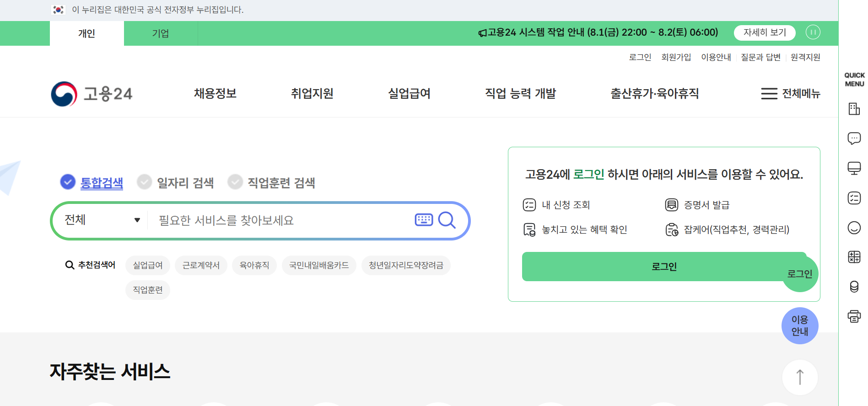Click the 회원가입 link

[x=676, y=57]
